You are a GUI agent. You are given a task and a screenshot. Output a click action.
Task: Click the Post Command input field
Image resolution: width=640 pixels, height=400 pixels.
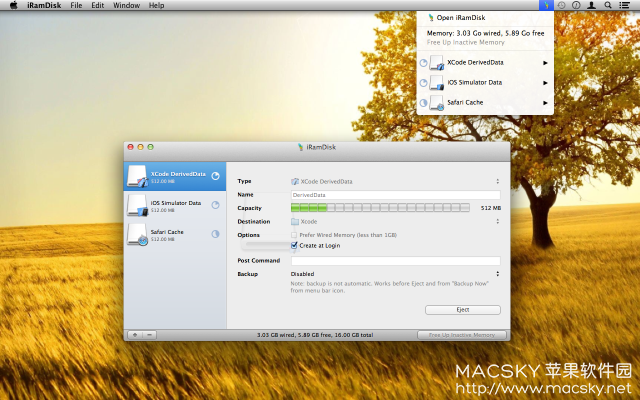pos(396,261)
